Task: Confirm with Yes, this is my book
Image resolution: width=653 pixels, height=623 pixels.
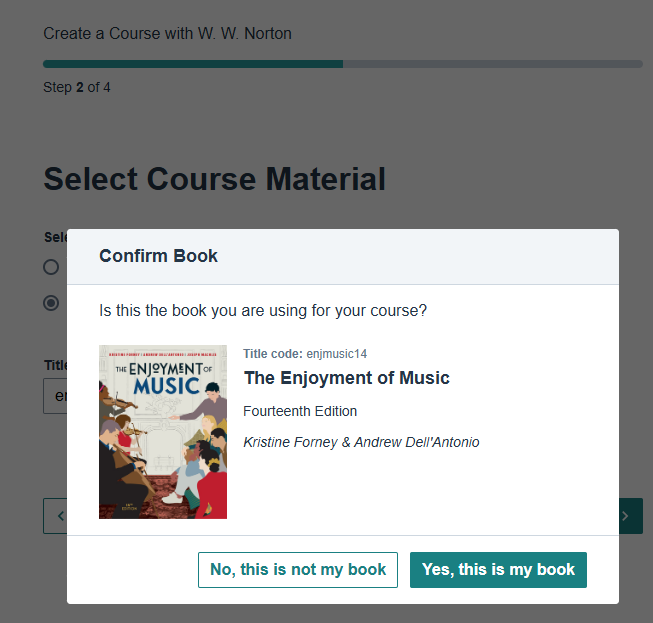Action: coord(498,570)
